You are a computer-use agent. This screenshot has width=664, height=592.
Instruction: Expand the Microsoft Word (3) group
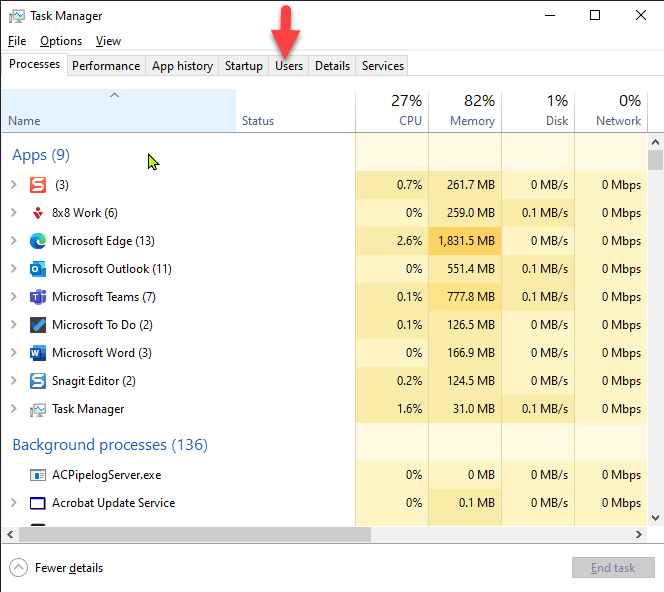14,352
